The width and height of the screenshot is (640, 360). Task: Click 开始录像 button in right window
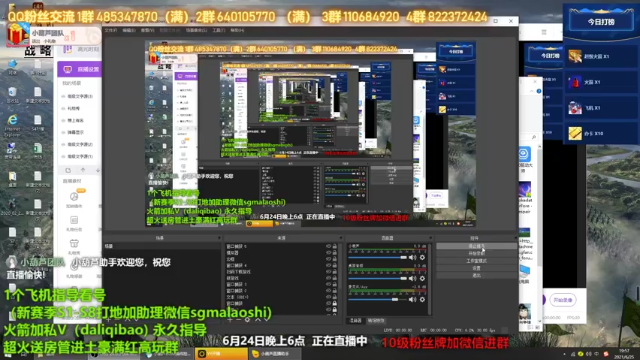(x=563, y=300)
